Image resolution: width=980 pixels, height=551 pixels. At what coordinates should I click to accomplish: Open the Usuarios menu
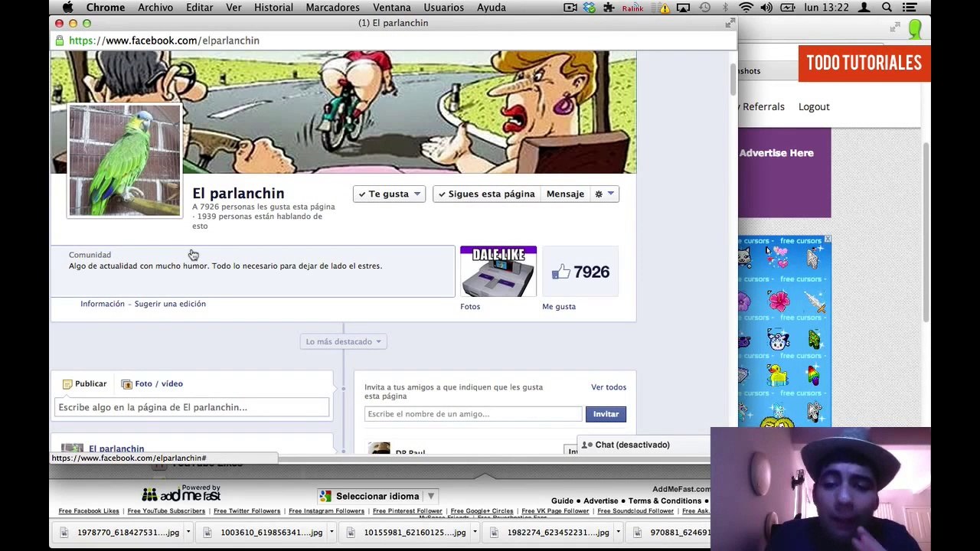pyautogui.click(x=443, y=8)
